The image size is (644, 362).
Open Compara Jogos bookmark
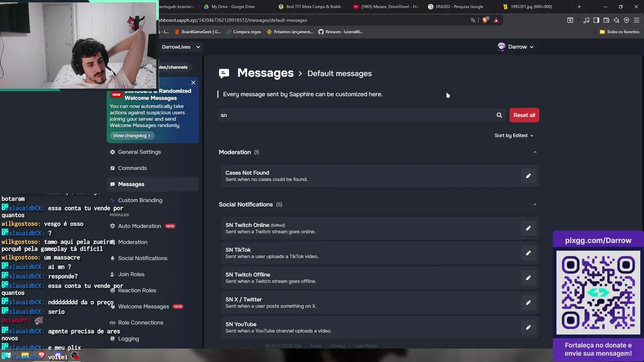coord(243,32)
